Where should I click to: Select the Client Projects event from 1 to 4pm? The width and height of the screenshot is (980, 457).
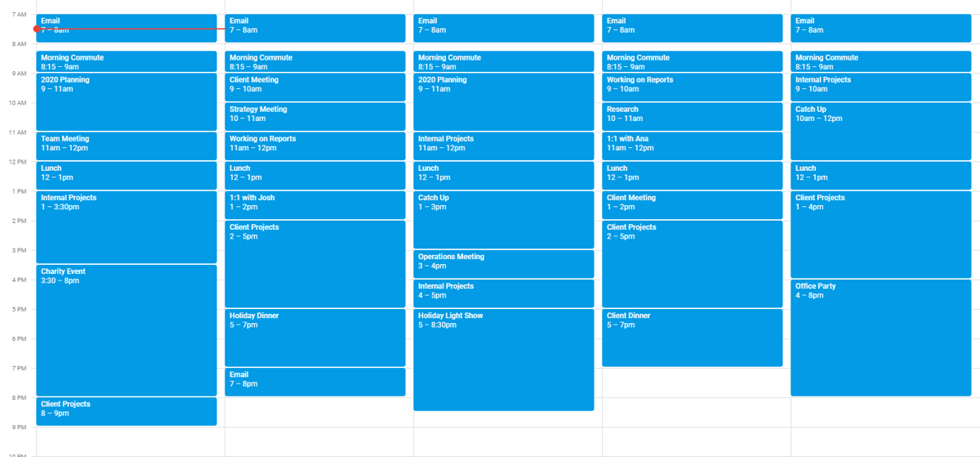click(880, 234)
